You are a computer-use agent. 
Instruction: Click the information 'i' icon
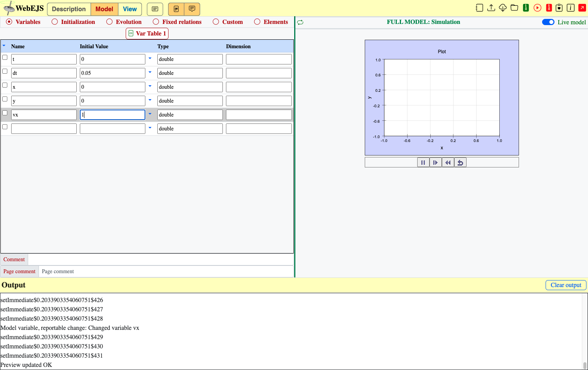(x=571, y=8)
